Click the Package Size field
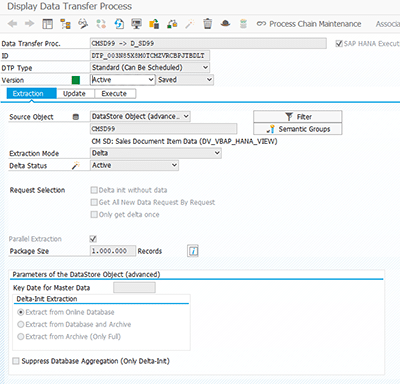400x384 pixels. pyautogui.click(x=113, y=251)
